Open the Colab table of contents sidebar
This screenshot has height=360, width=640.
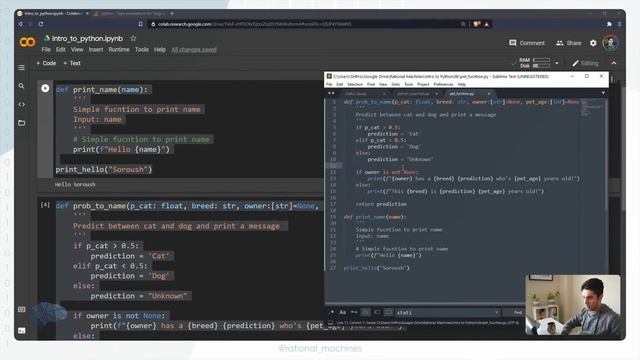[21, 67]
